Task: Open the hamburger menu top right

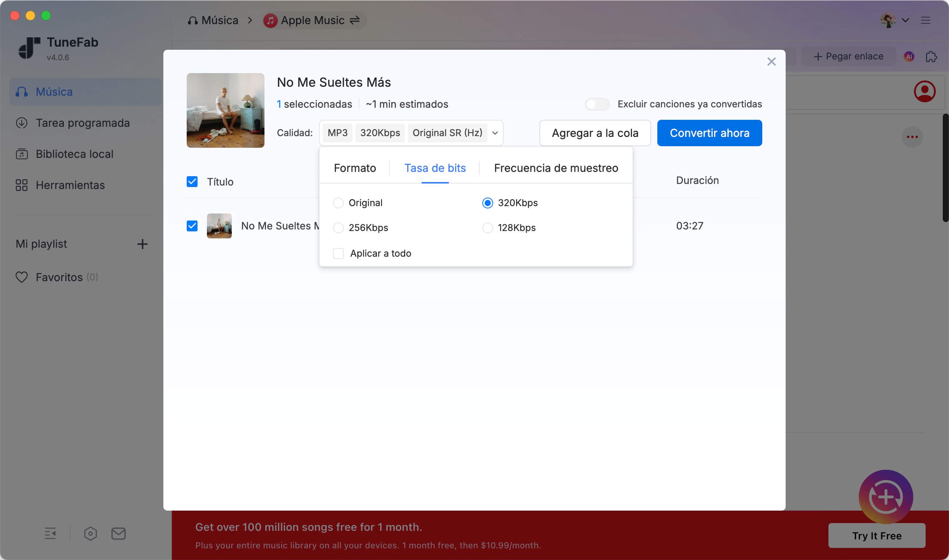Action: pos(926,20)
